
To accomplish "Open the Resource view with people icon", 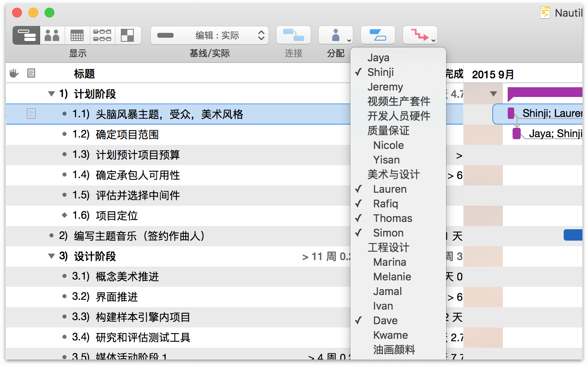I will point(52,35).
